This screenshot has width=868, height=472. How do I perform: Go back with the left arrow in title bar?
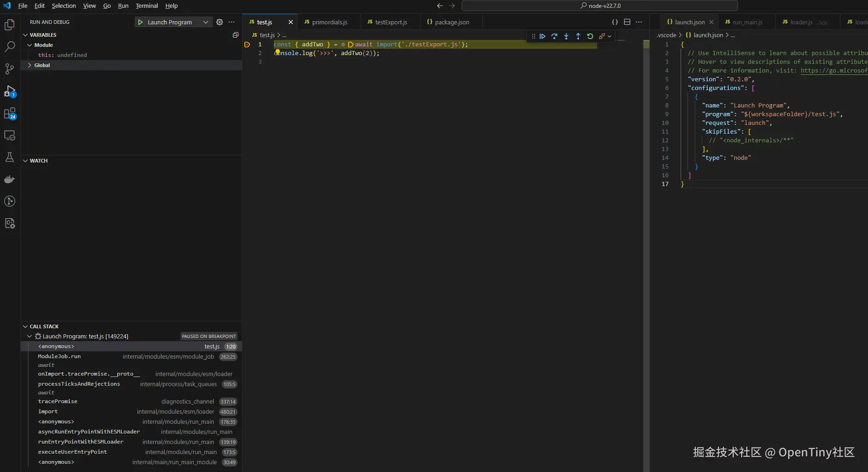point(440,6)
